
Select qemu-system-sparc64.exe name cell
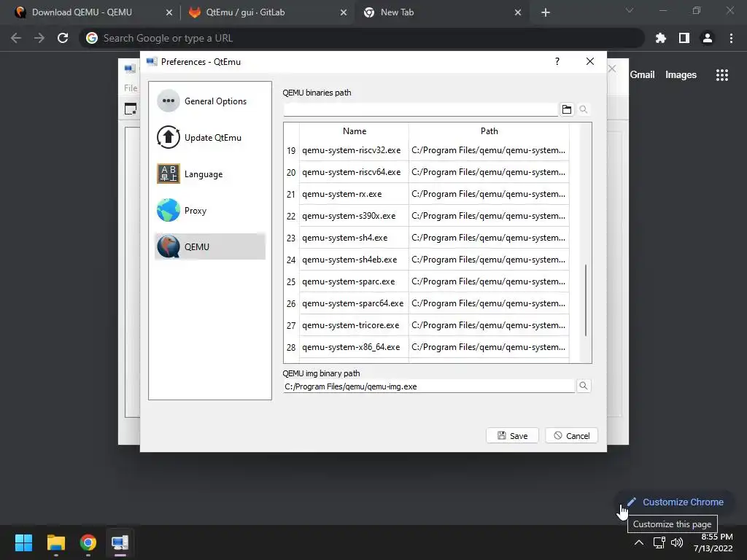click(x=354, y=303)
